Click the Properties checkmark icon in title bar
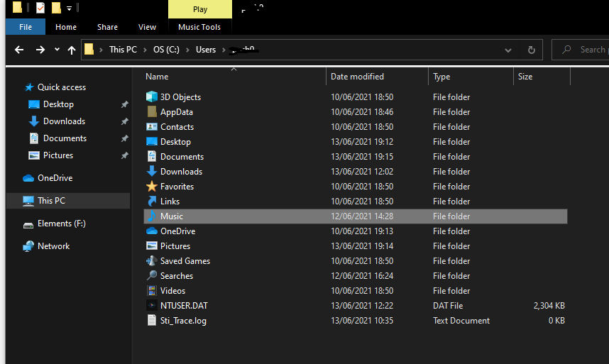This screenshot has width=609, height=364. (x=40, y=8)
